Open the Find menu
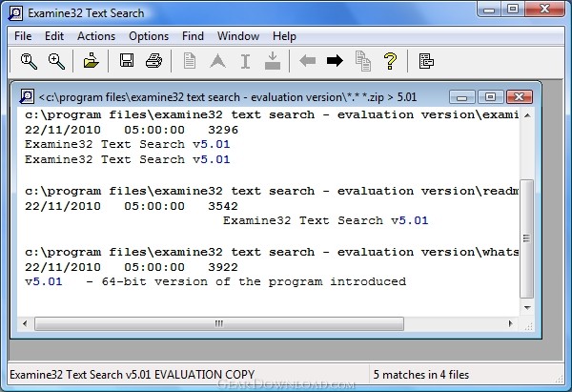 click(193, 36)
